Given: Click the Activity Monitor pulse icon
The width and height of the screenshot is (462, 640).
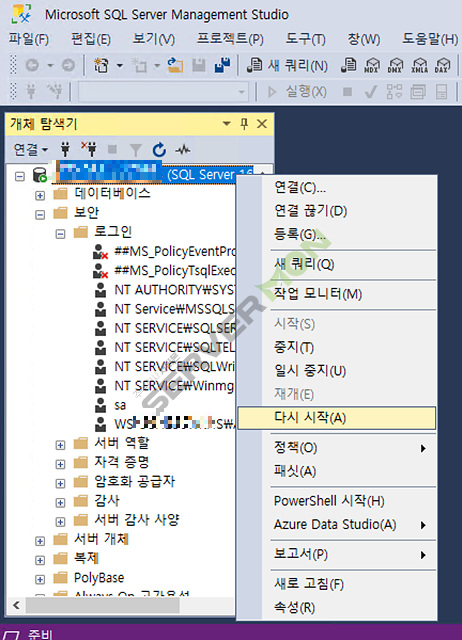Looking at the screenshot, I should click(182, 150).
